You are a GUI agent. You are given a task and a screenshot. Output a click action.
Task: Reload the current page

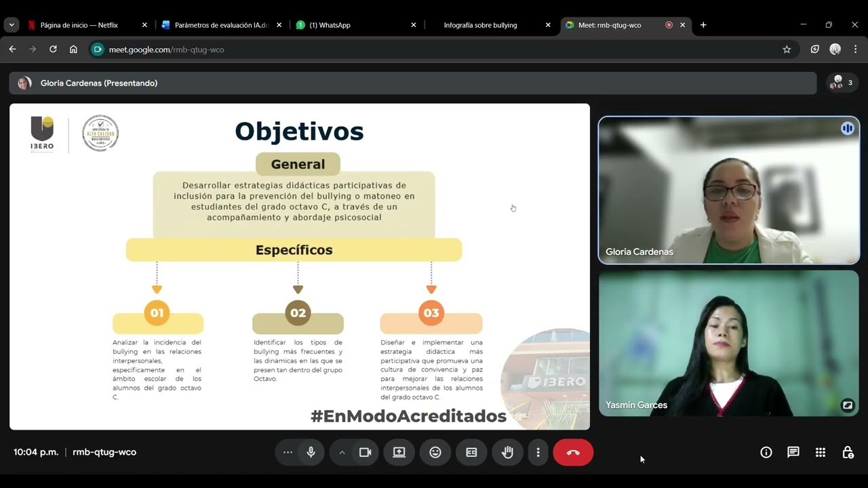tap(53, 49)
